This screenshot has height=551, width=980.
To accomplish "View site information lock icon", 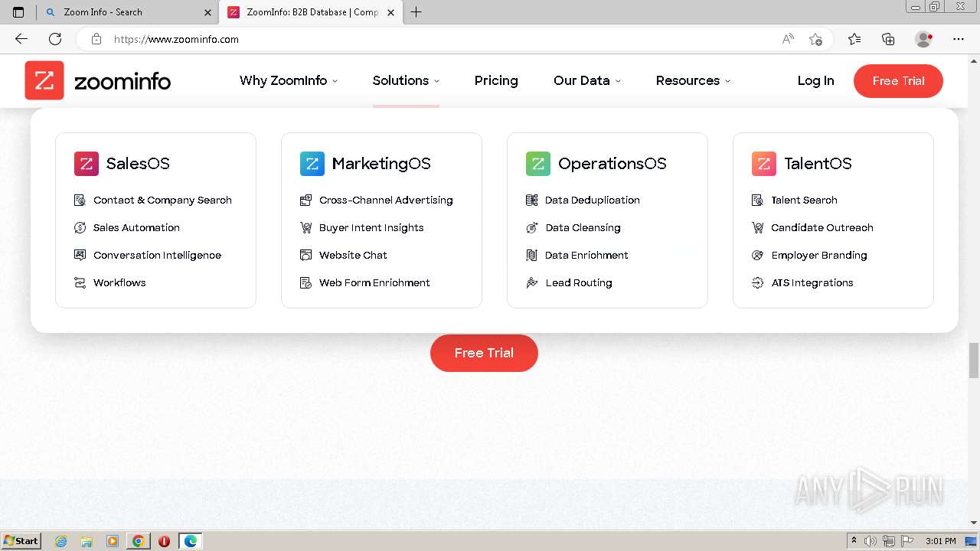I will click(96, 39).
